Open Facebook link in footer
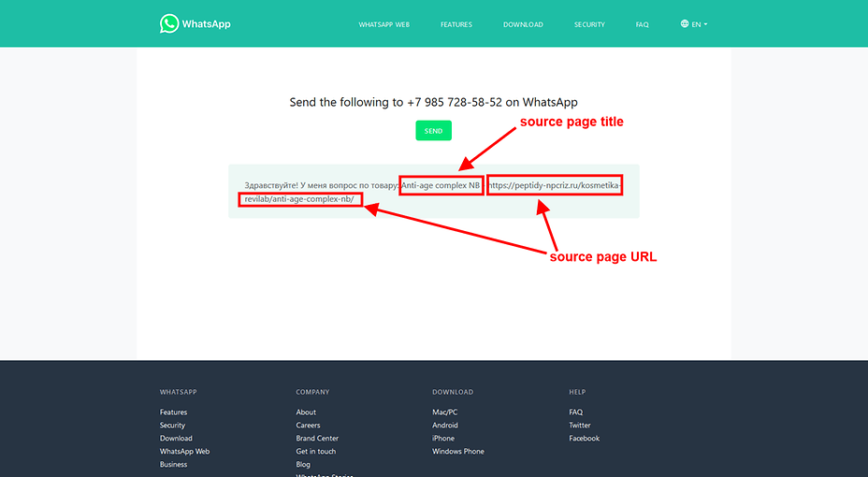The height and width of the screenshot is (477, 868). point(584,439)
